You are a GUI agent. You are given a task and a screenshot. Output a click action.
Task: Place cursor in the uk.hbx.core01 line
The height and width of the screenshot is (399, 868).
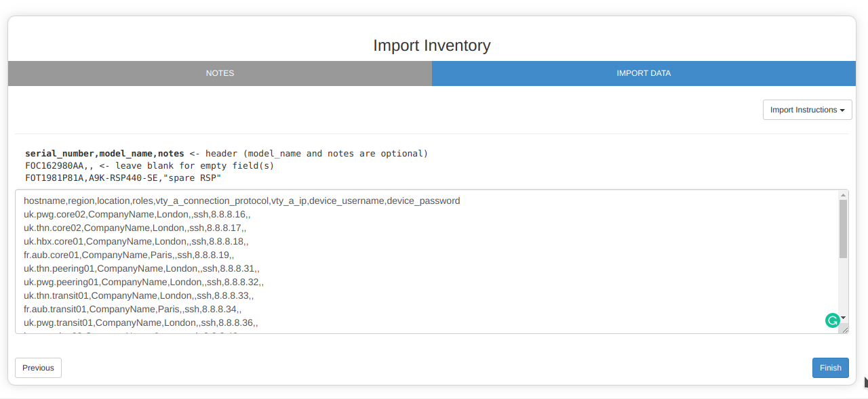136,242
